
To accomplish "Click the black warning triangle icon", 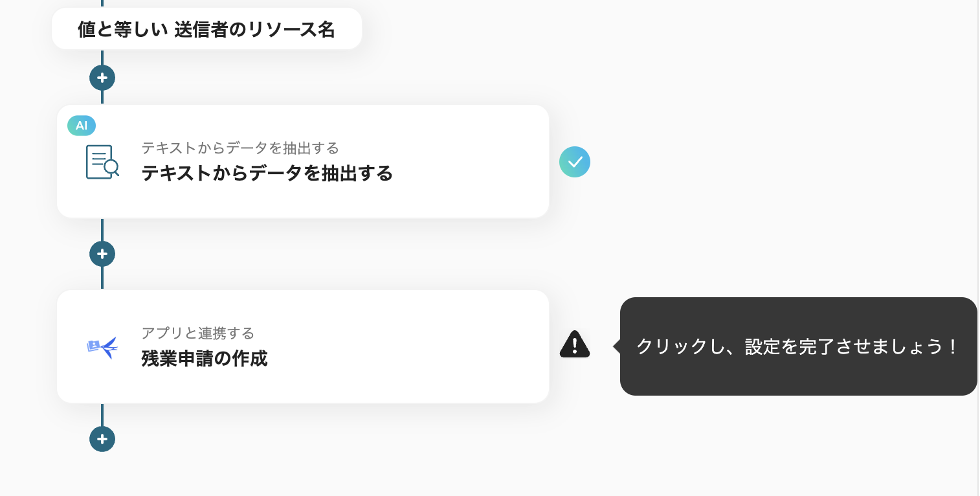I will pyautogui.click(x=575, y=344).
